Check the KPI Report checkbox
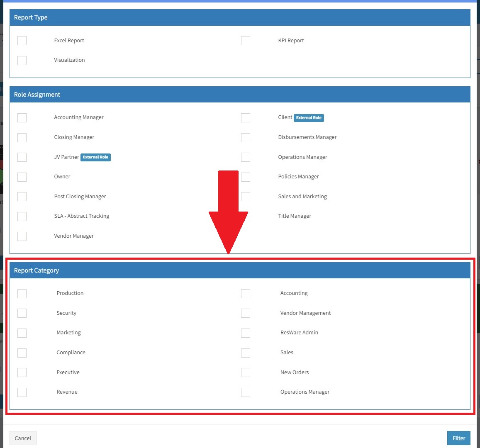 (246, 40)
